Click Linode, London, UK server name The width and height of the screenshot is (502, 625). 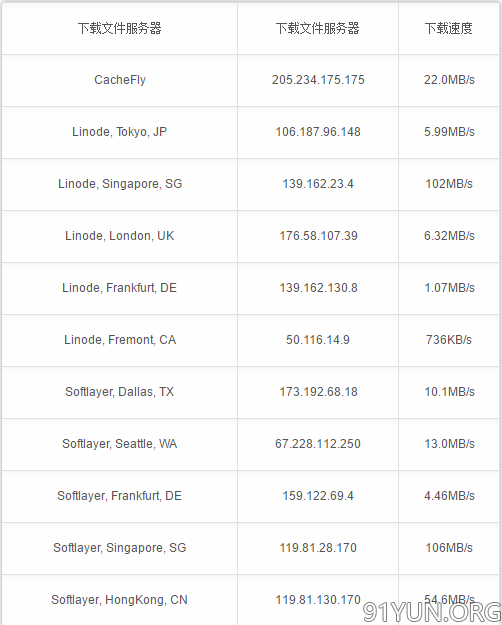(x=120, y=236)
